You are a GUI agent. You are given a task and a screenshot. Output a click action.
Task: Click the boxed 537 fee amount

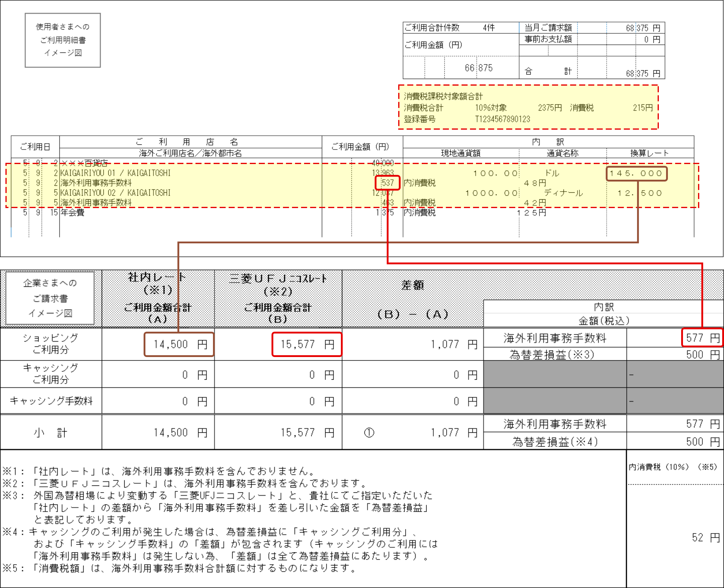tap(387, 183)
